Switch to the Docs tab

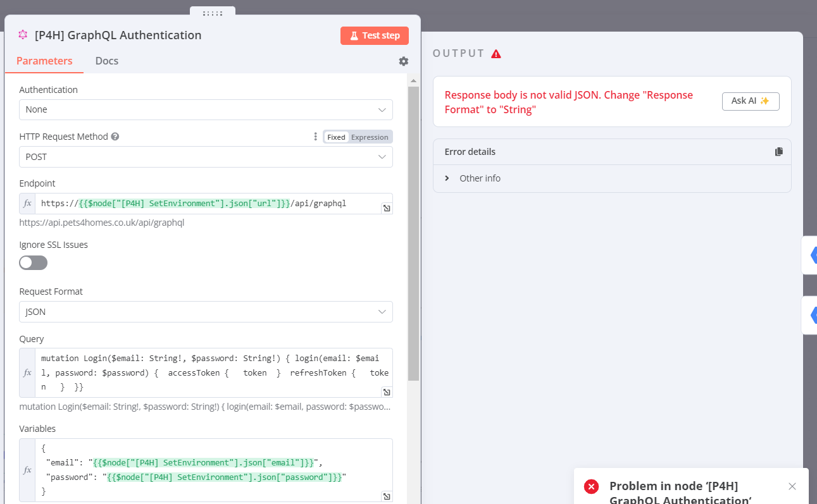click(x=107, y=61)
